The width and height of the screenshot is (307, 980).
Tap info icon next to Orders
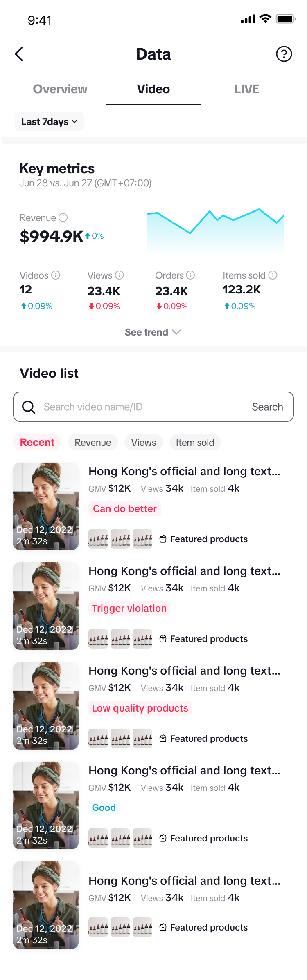(190, 275)
